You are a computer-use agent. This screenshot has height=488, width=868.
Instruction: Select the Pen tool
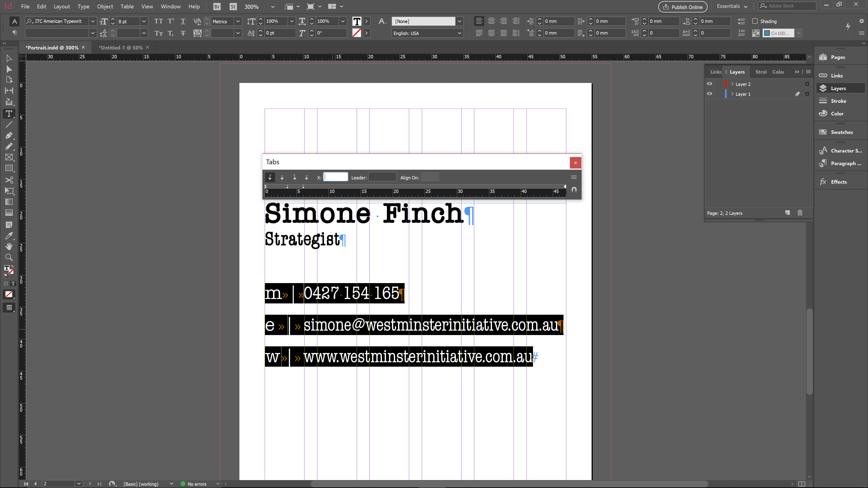(9, 135)
